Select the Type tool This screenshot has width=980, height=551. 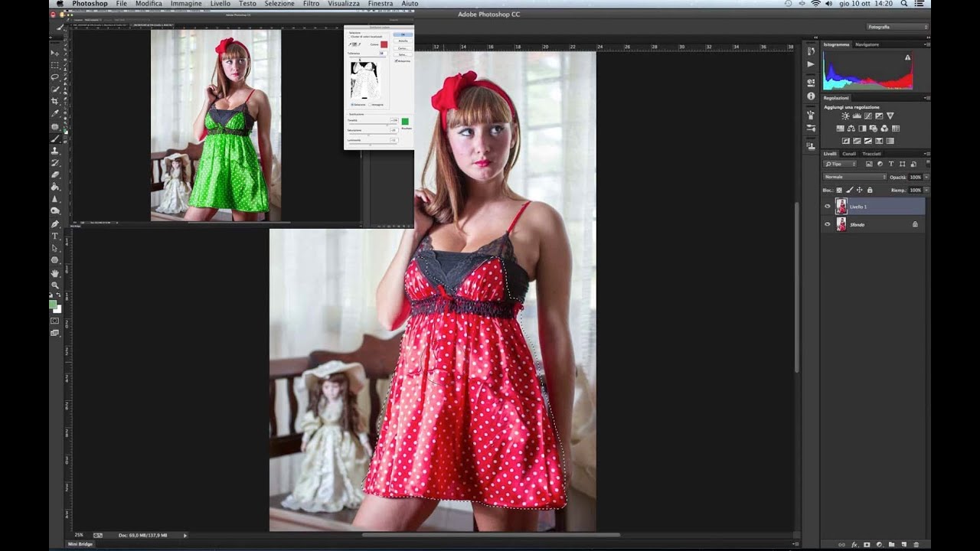(55, 236)
